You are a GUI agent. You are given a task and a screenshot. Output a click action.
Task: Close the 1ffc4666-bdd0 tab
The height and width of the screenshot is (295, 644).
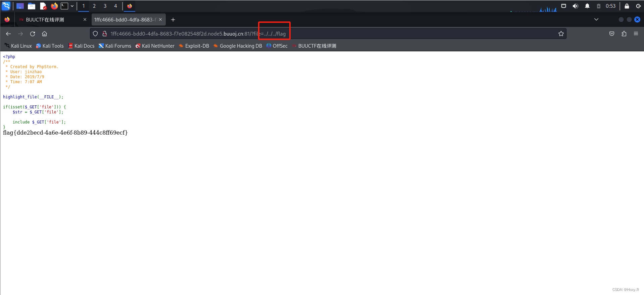tap(160, 19)
